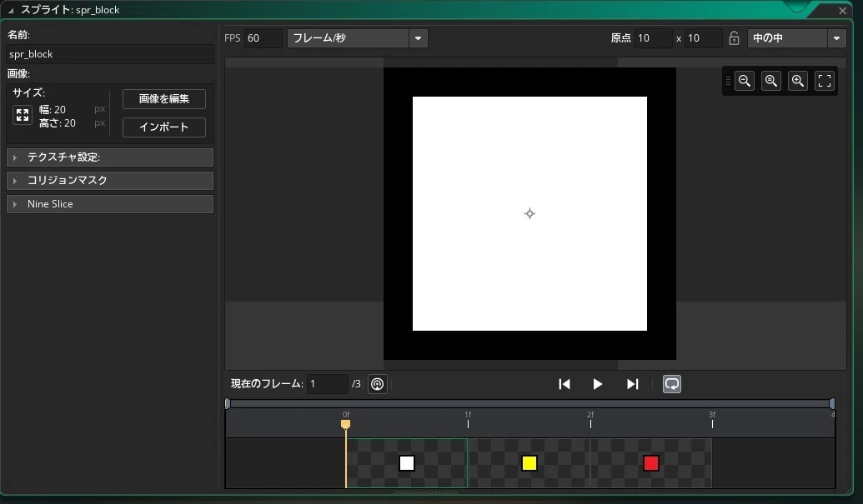Select the white frame thumbnail
The width and height of the screenshot is (863, 504).
[407, 463]
